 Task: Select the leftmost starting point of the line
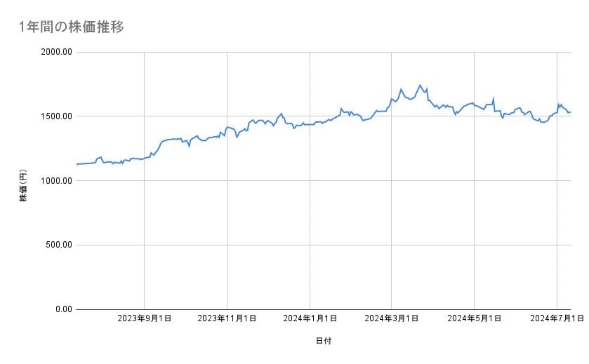(x=77, y=164)
